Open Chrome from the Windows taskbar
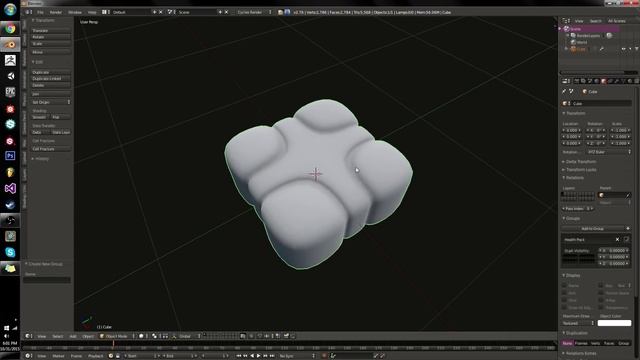The height and width of the screenshot is (360, 640). (x=10, y=29)
